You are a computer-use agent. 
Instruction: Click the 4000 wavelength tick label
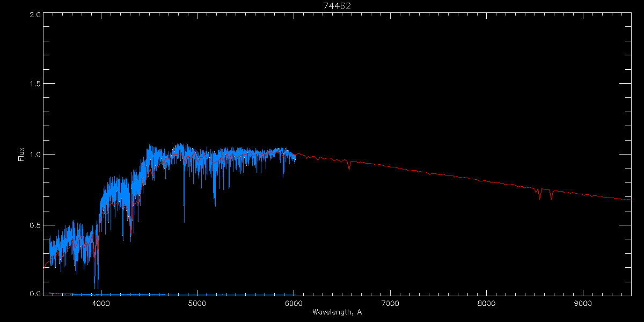[101, 303]
